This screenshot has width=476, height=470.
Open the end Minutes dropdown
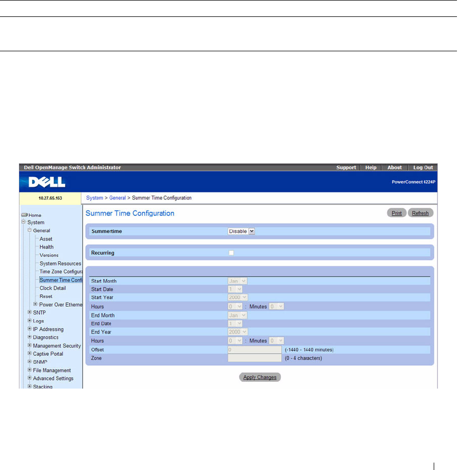276,341
